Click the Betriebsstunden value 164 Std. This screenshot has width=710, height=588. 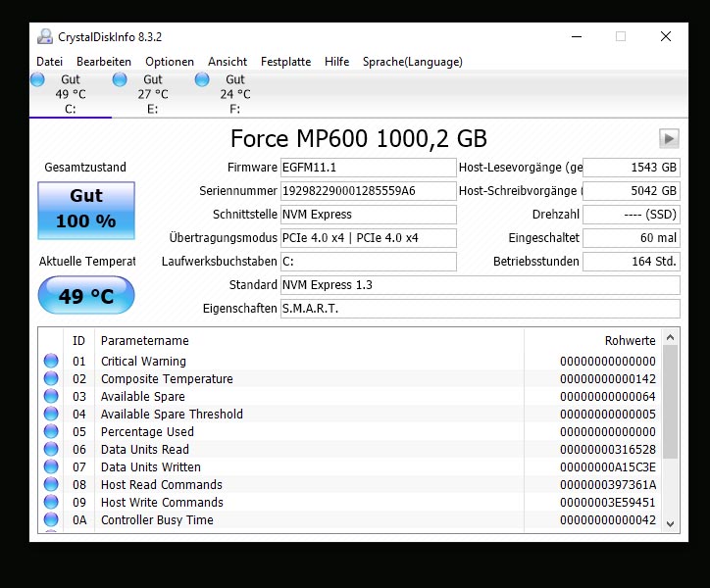point(632,262)
